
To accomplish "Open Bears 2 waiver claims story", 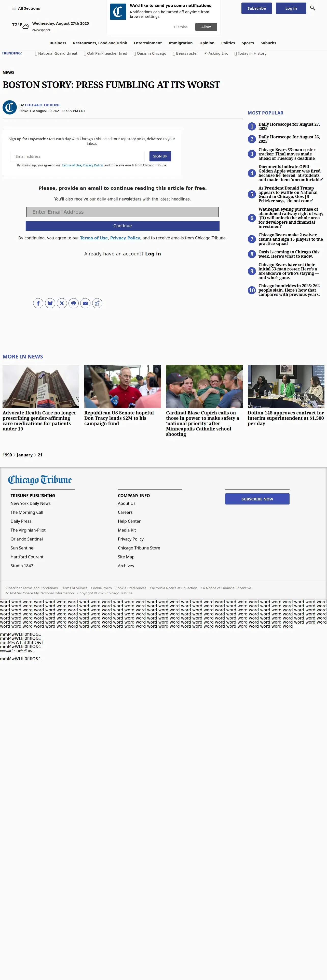I will point(291,239).
